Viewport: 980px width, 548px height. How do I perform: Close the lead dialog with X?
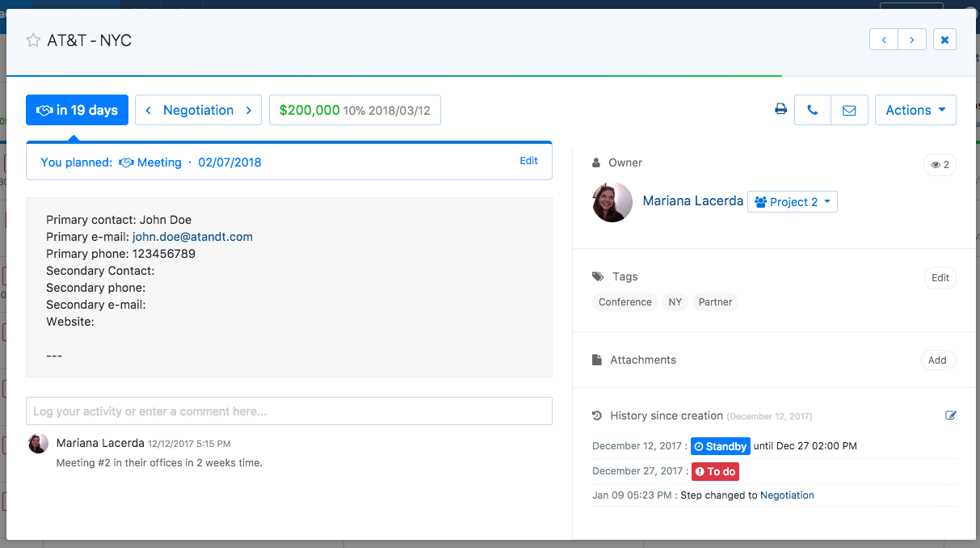click(944, 40)
